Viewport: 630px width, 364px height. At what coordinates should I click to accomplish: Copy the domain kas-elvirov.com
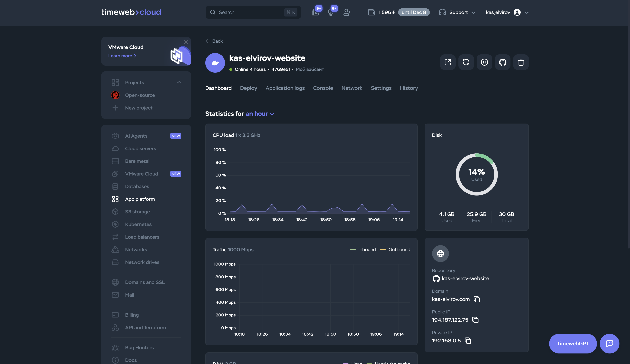pos(477,299)
